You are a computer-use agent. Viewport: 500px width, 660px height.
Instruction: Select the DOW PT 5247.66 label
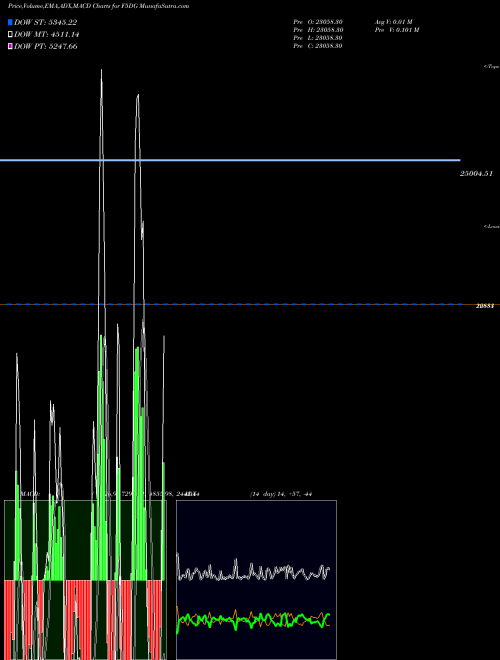click(45, 46)
